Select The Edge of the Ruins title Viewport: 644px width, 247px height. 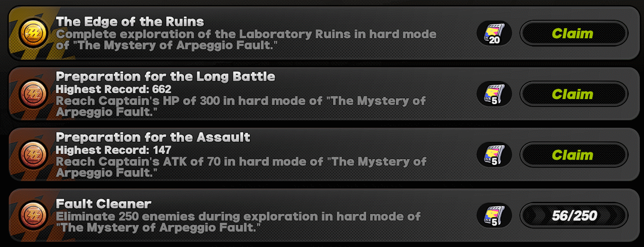coord(130,22)
